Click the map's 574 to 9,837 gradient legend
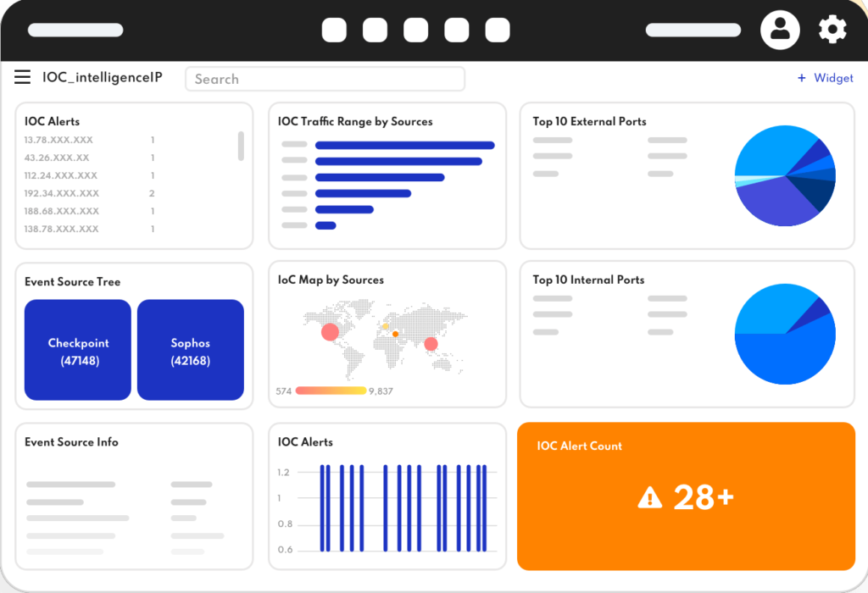This screenshot has height=593, width=868. click(x=331, y=391)
